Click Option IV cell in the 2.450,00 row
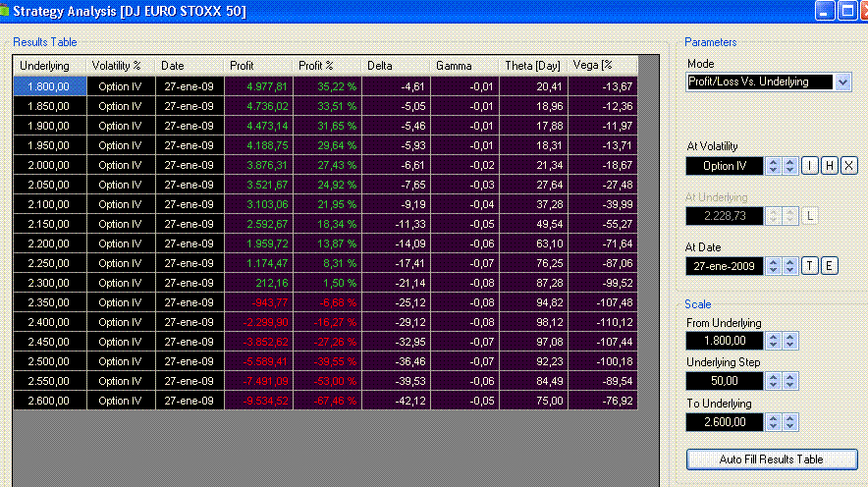Screen dimensions: 868x487 point(121,342)
